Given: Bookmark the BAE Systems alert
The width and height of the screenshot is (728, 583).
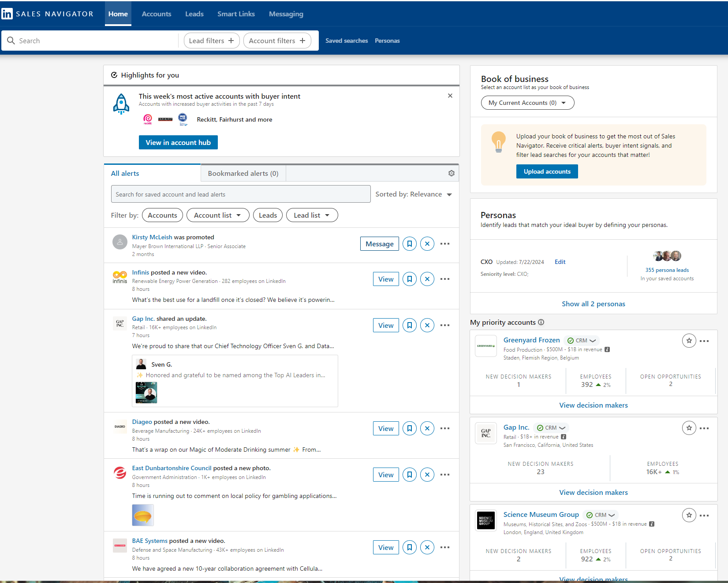Looking at the screenshot, I should (410, 547).
